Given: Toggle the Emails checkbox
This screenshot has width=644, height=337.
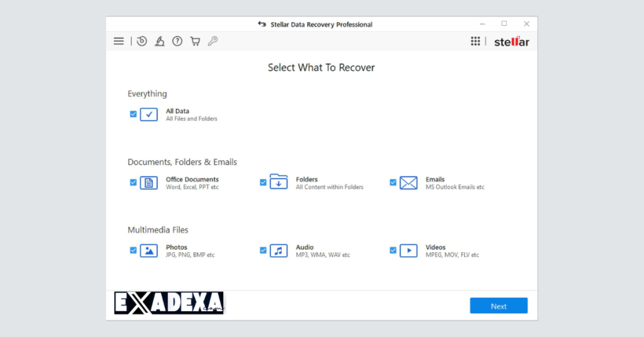Looking at the screenshot, I should click(x=393, y=182).
